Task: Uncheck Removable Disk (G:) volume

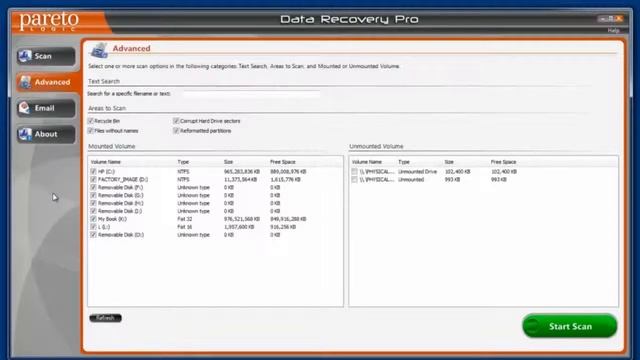Action: point(93,195)
